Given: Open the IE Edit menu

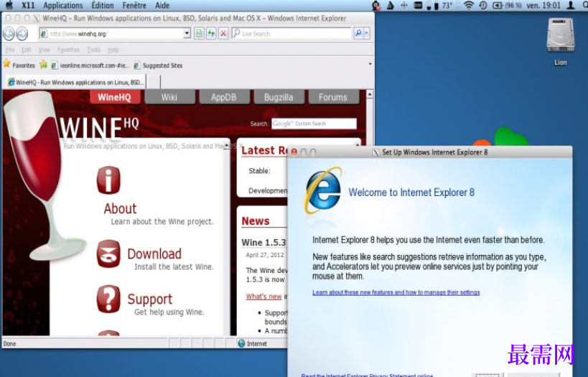Looking at the screenshot, I should [27, 50].
